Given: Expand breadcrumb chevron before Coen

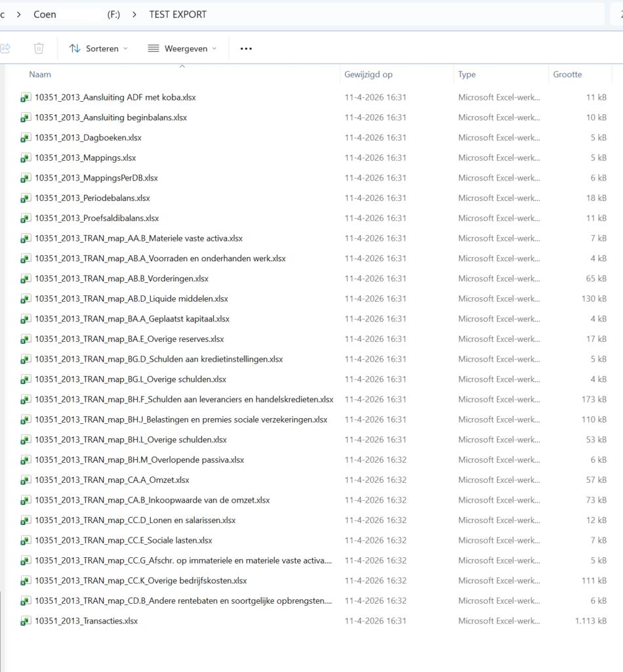Looking at the screenshot, I should tap(18, 14).
